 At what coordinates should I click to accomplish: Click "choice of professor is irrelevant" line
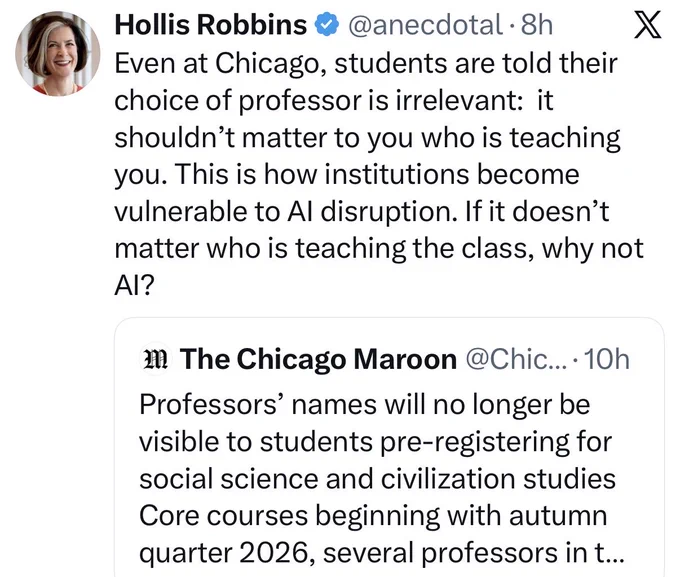[x=318, y=101]
